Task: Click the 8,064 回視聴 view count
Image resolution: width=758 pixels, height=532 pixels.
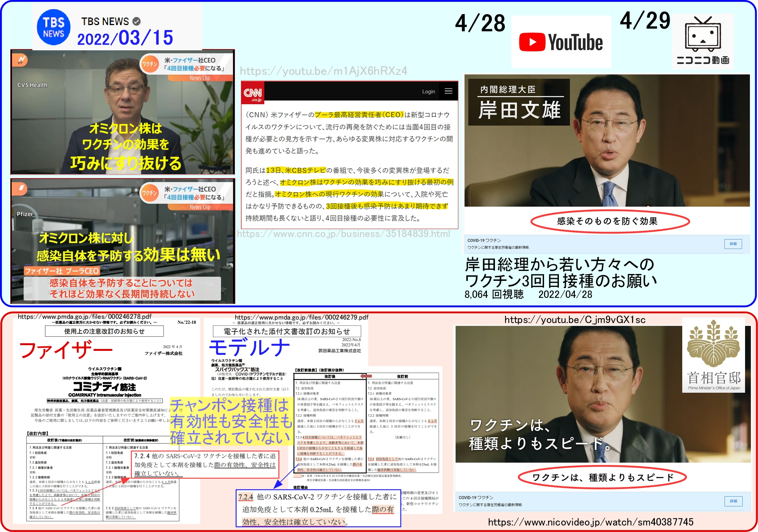Action: click(494, 294)
